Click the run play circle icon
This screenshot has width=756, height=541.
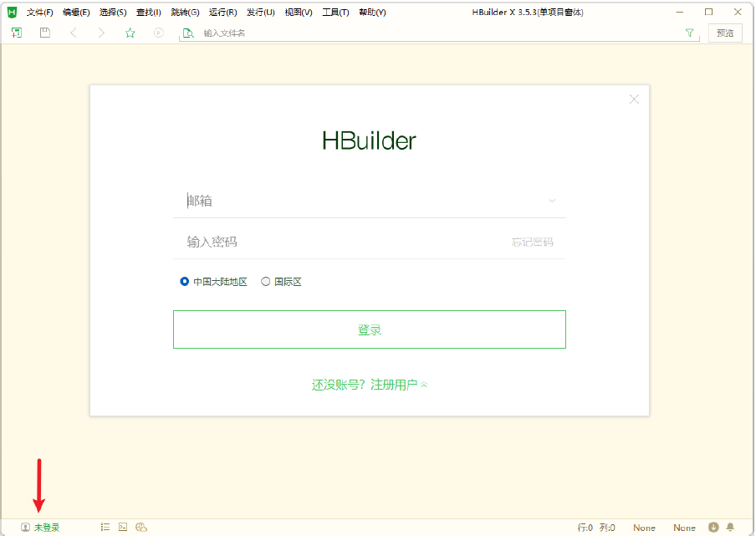click(159, 33)
